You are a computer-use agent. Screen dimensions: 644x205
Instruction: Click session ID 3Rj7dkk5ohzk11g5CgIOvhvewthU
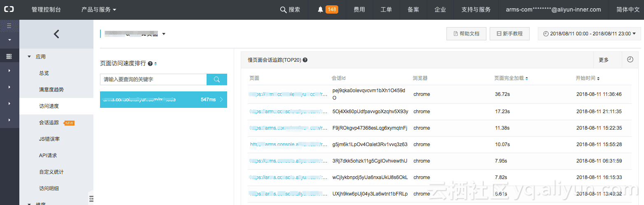[370, 161]
